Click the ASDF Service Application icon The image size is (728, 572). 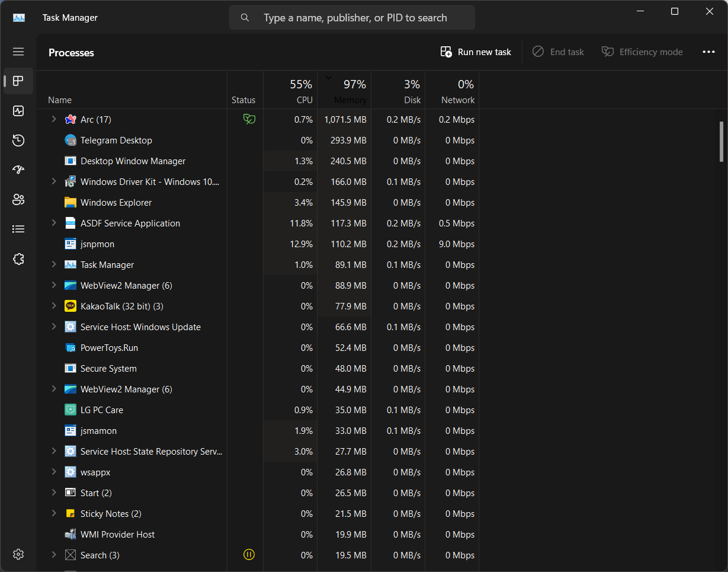pyautogui.click(x=70, y=223)
